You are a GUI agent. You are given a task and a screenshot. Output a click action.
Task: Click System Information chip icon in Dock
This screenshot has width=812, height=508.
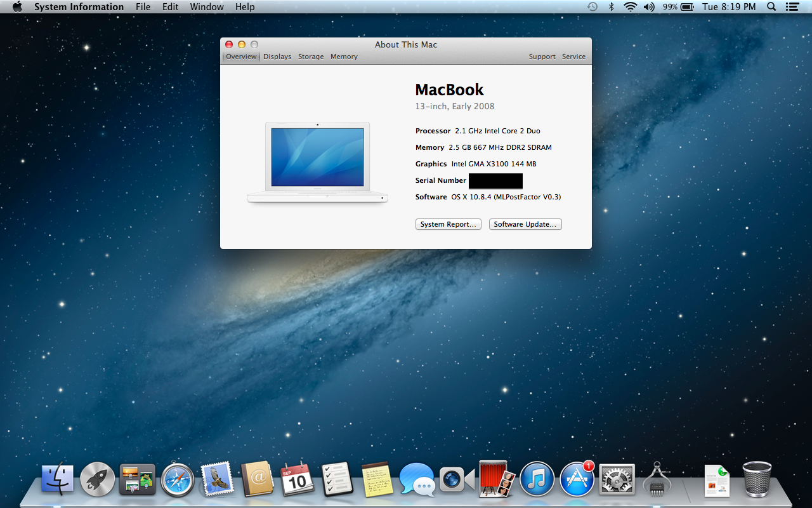(x=657, y=479)
